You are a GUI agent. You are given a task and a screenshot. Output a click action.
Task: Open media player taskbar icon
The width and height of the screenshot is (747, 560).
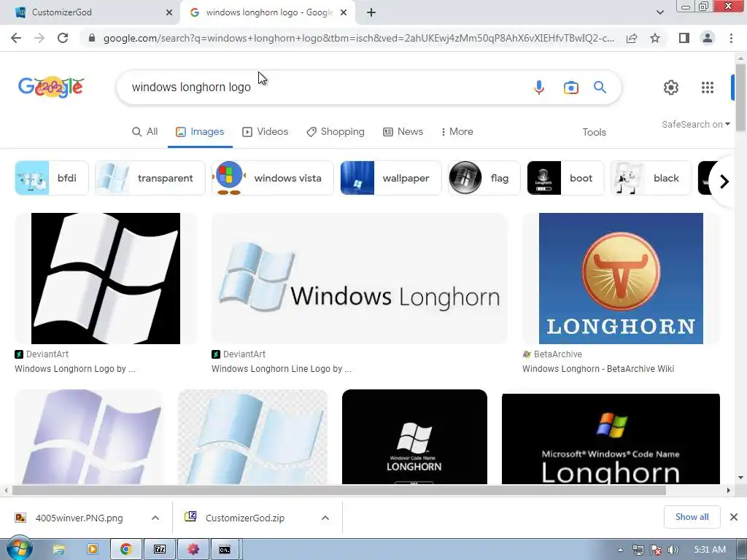click(93, 550)
